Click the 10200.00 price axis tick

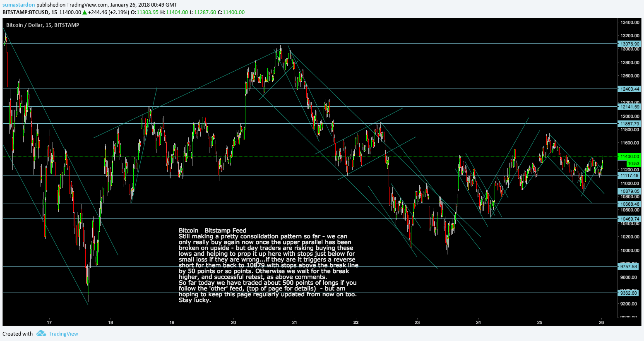point(630,237)
